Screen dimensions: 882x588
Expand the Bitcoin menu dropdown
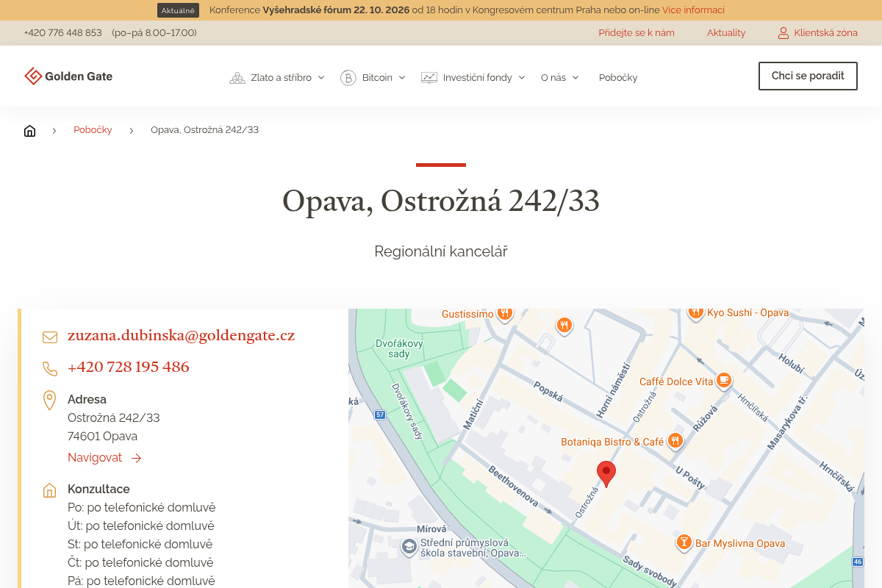[373, 77]
